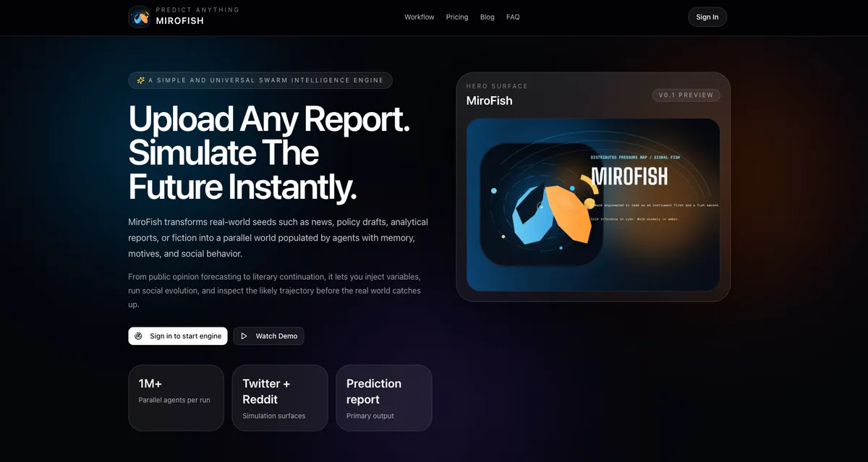Image resolution: width=868 pixels, height=462 pixels.
Task: Click the MIROFISH brand name in header
Action: coord(180,21)
